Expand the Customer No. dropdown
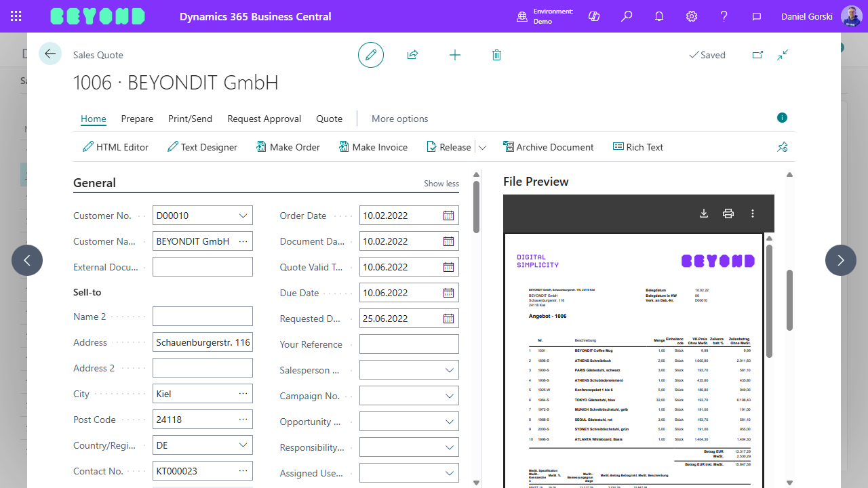 click(243, 216)
